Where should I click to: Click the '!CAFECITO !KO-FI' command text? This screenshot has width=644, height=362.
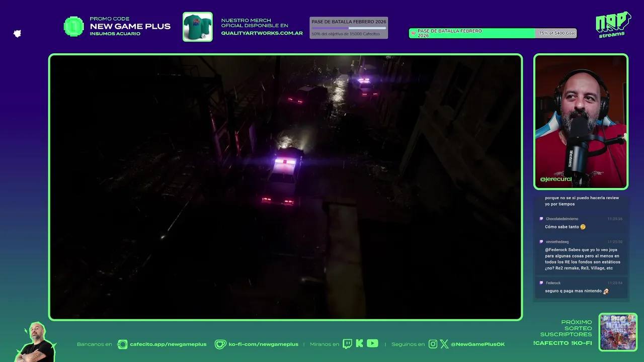point(562,343)
